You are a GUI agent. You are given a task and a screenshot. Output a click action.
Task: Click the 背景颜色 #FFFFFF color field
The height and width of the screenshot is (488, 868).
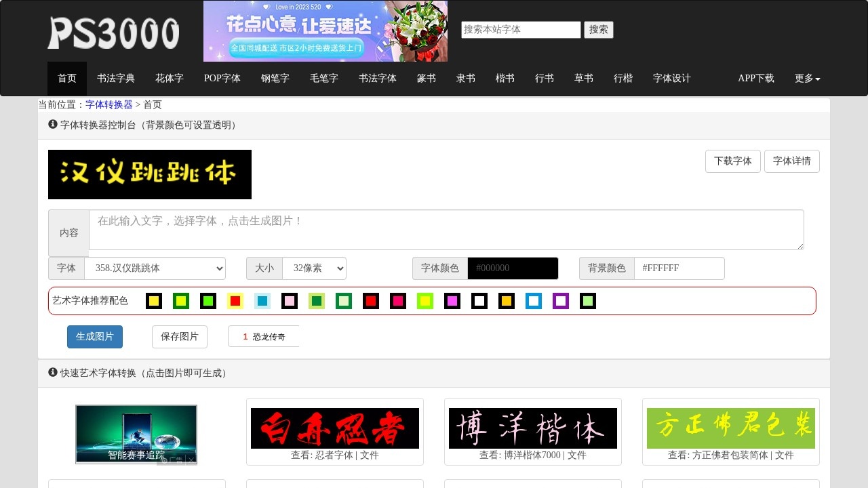679,268
